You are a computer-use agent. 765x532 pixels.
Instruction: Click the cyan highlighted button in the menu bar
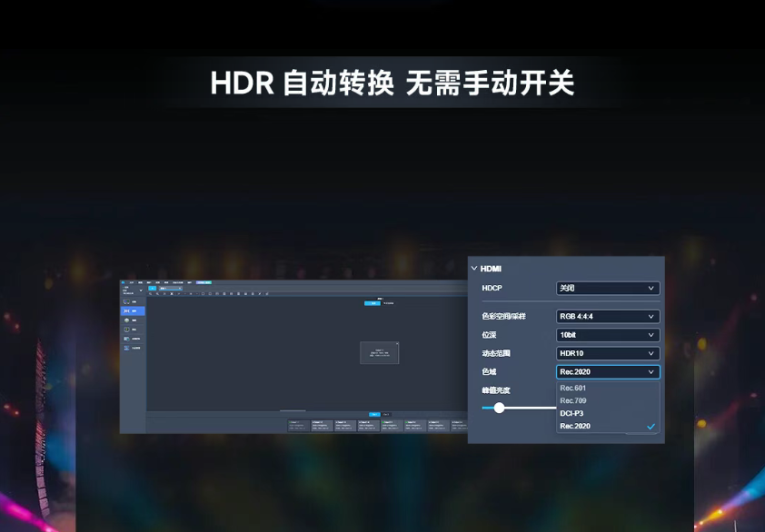(x=204, y=282)
